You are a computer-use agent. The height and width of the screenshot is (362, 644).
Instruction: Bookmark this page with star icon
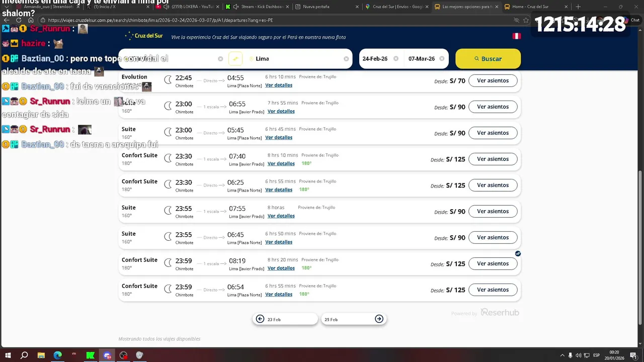[x=526, y=20]
